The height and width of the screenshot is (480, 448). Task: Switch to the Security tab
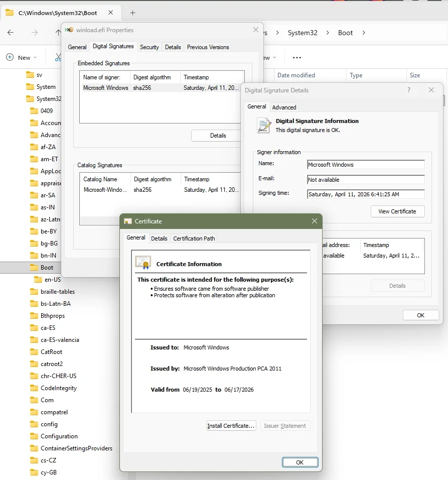click(x=149, y=47)
